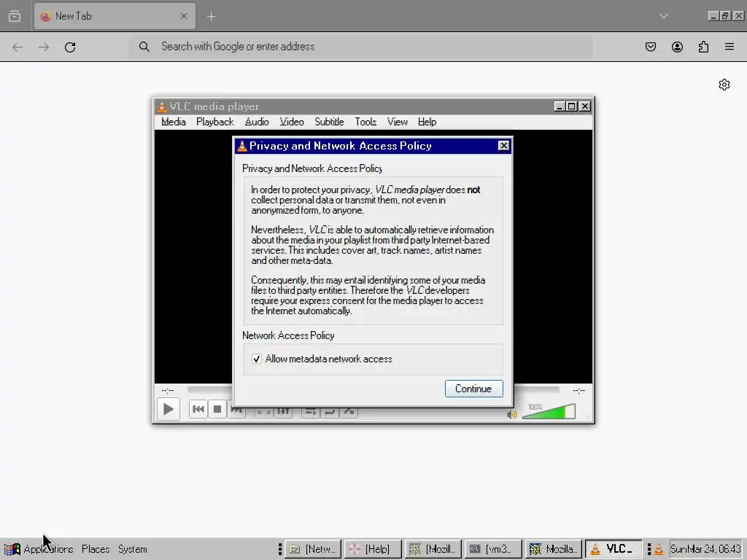747x560 pixels.
Task: Open the Applications menu in the panel
Action: click(39, 549)
